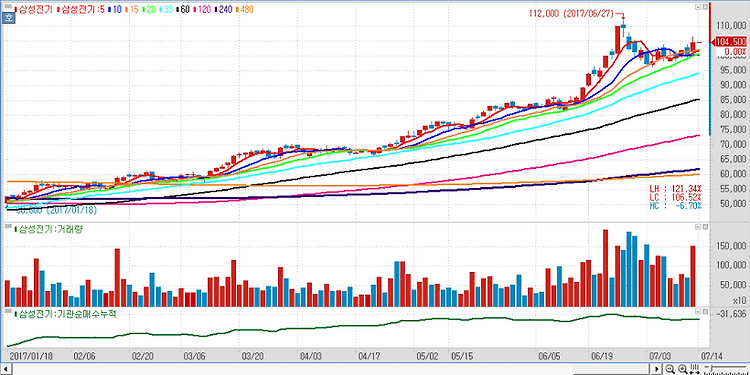The height and width of the screenshot is (375, 750).
Task: Select the 삼성전기:5 moving average legend
Action: tap(82, 8)
